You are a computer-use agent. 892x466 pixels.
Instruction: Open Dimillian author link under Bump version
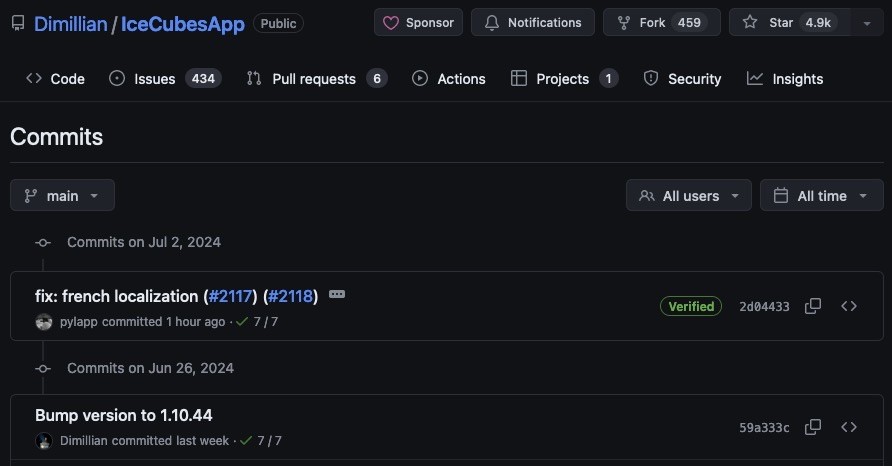tap(84, 440)
